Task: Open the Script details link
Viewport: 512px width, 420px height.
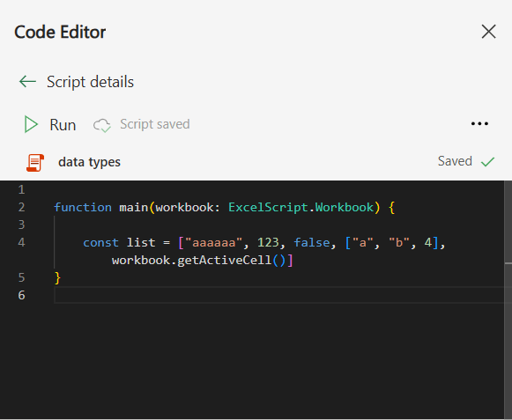Action: click(x=90, y=82)
